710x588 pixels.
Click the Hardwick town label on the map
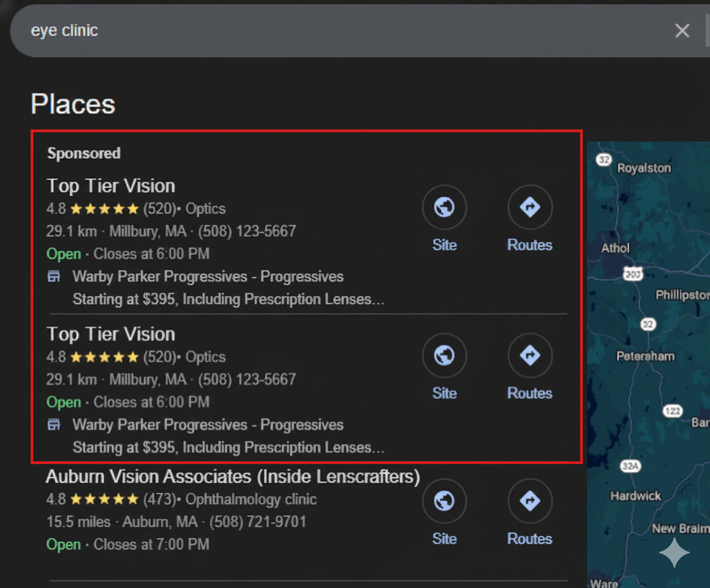point(635,495)
